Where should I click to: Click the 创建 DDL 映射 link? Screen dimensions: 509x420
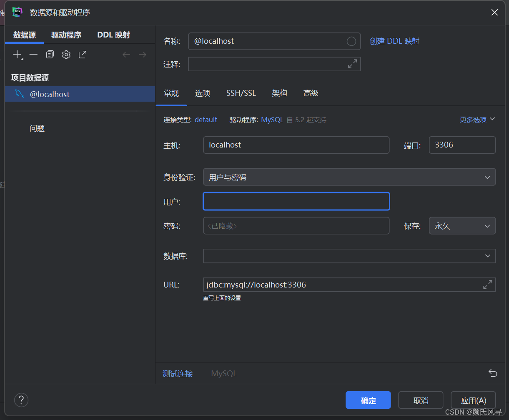click(x=394, y=41)
